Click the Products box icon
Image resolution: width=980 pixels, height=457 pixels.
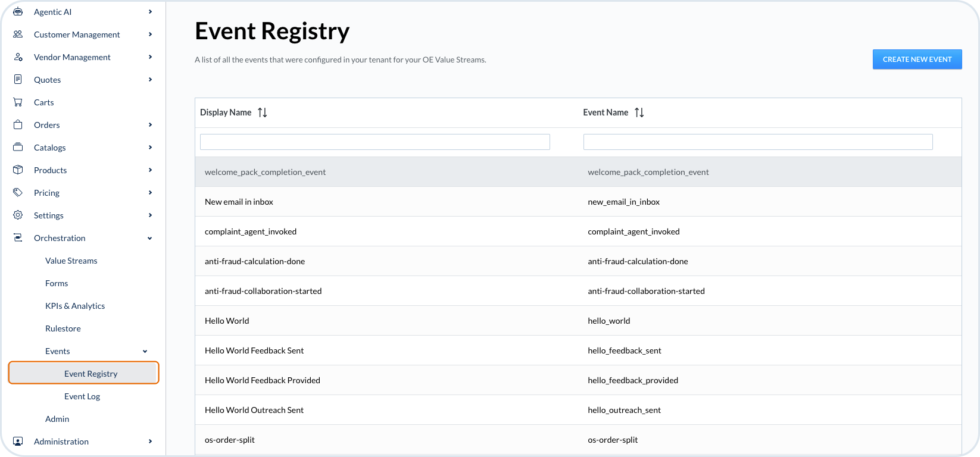(x=18, y=170)
